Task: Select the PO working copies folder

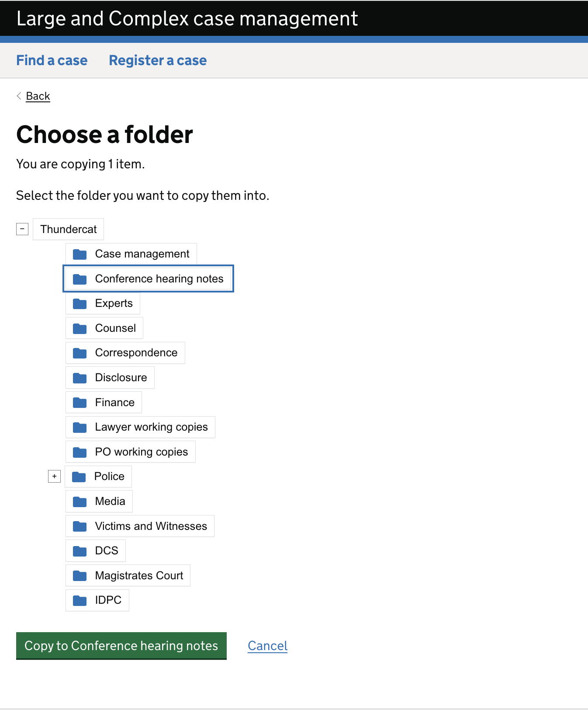Action: click(x=141, y=452)
